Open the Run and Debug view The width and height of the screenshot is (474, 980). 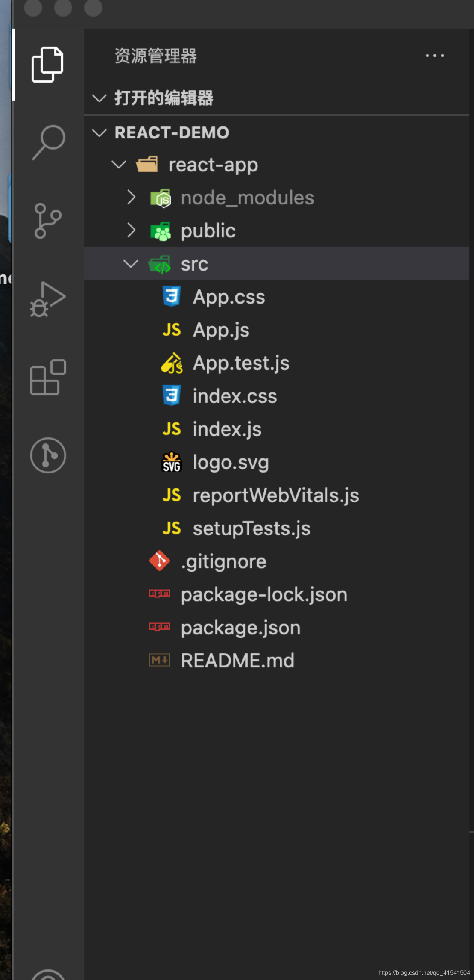point(48,299)
